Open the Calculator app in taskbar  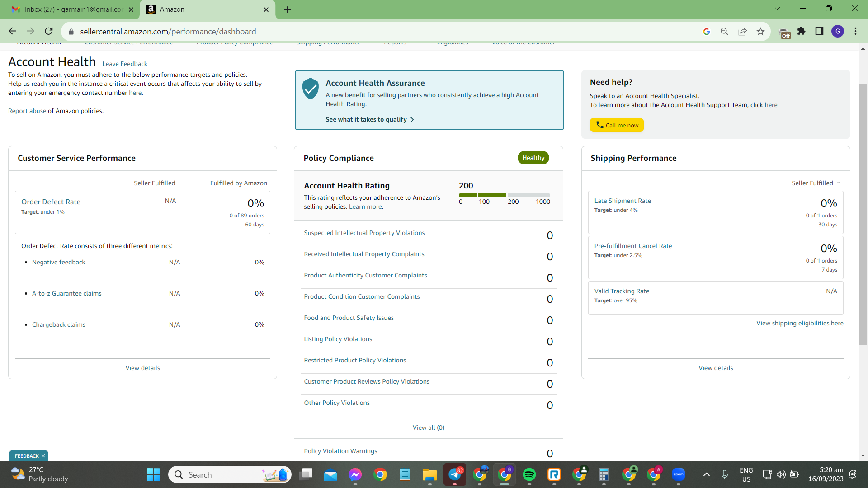[604, 474]
